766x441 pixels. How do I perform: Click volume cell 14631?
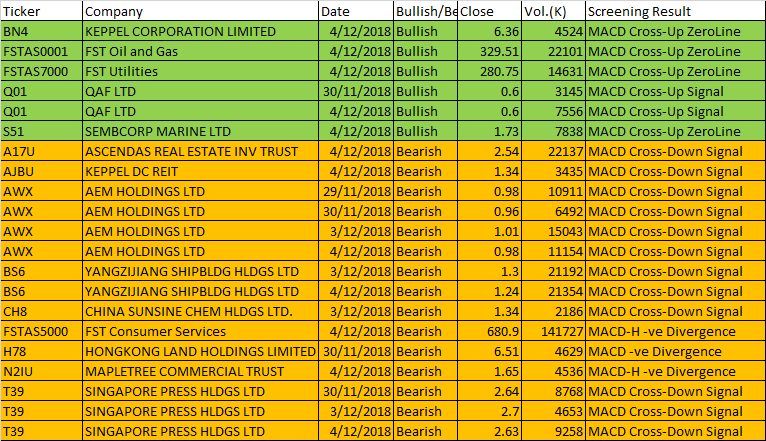[x=553, y=71]
